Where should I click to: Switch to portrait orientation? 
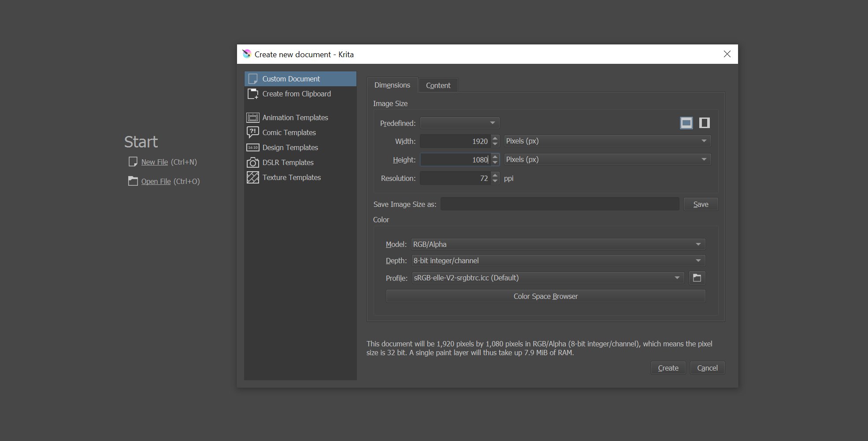click(x=704, y=123)
